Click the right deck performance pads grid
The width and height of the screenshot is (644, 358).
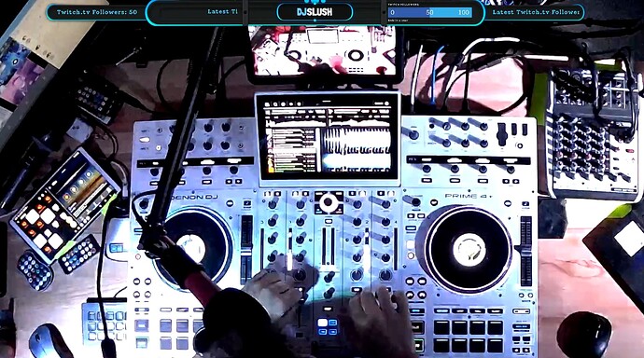[x=469, y=337]
